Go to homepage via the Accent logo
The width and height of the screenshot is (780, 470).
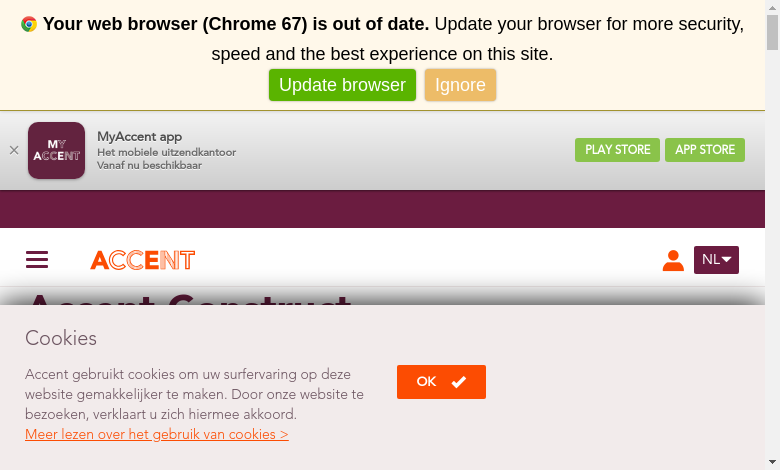(142, 260)
